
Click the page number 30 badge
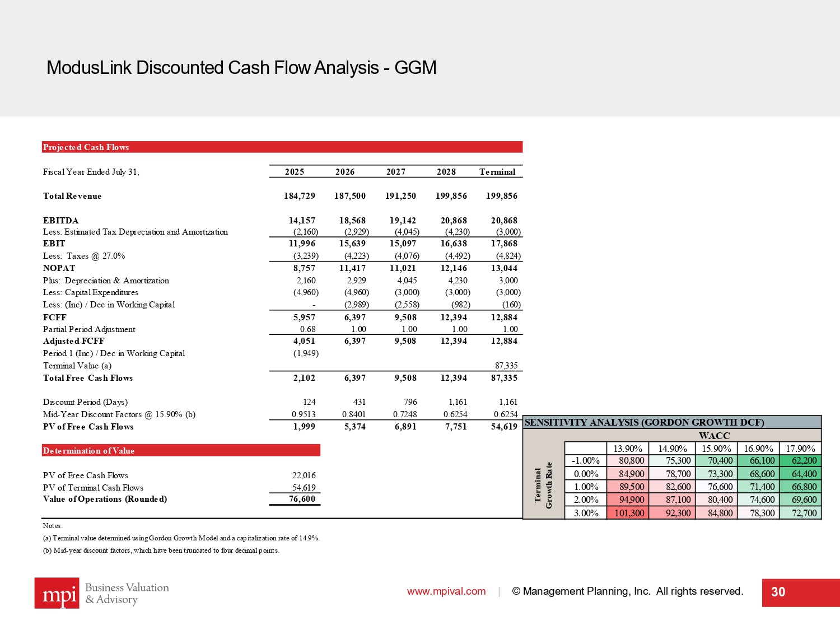coord(778,592)
